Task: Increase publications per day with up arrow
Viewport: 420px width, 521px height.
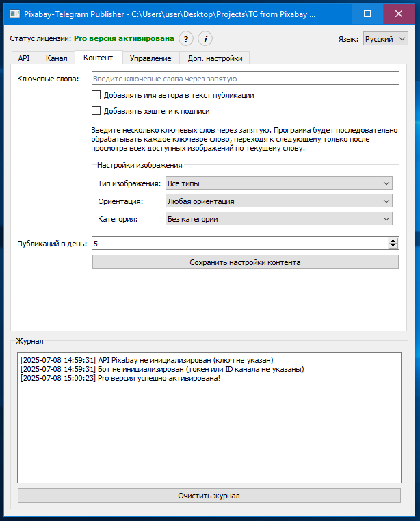Action: pos(393,240)
